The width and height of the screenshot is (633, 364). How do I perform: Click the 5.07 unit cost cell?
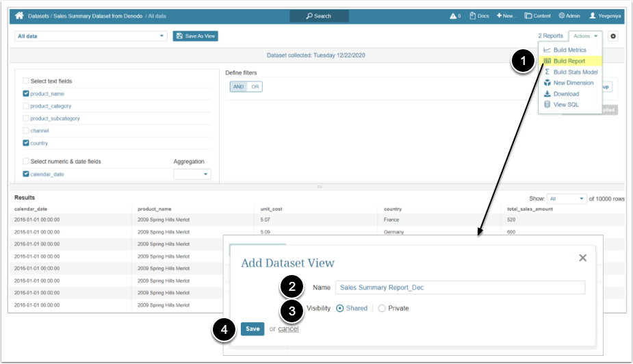[x=266, y=220]
